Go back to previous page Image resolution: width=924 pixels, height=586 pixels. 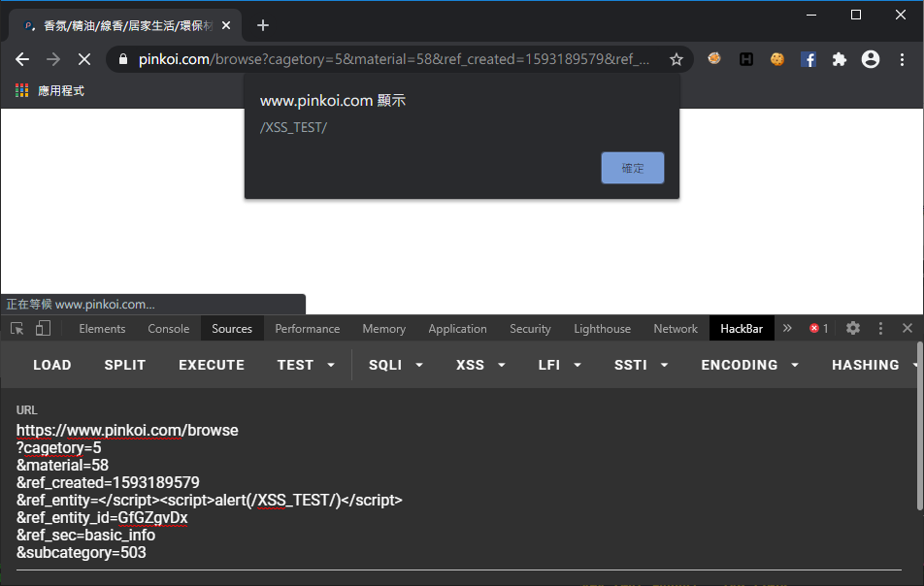(x=22, y=59)
